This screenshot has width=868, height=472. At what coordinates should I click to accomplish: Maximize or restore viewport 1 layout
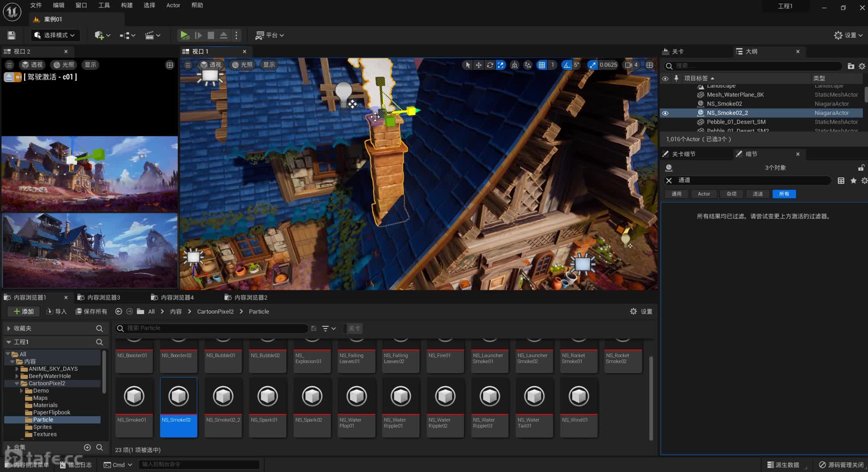pos(650,65)
